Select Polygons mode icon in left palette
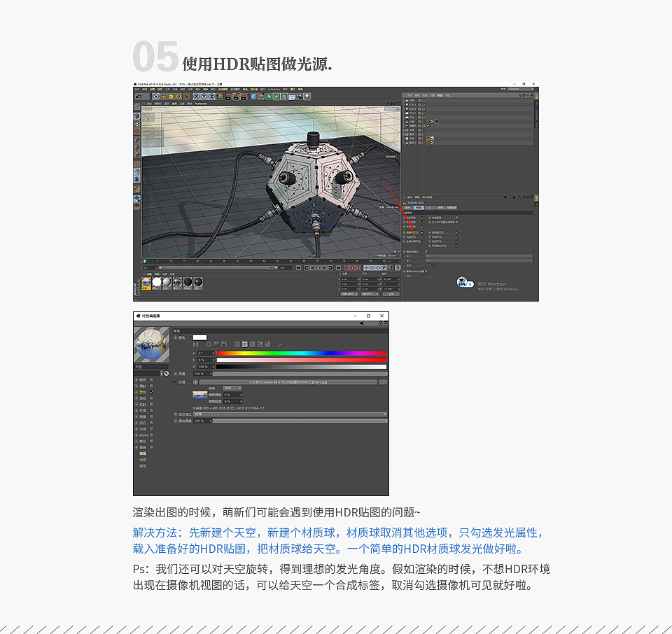This screenshot has width=672, height=634. 136,154
